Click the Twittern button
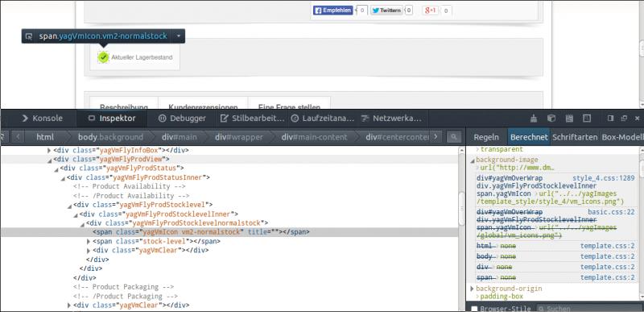This screenshot has height=312, width=644. 386,10
